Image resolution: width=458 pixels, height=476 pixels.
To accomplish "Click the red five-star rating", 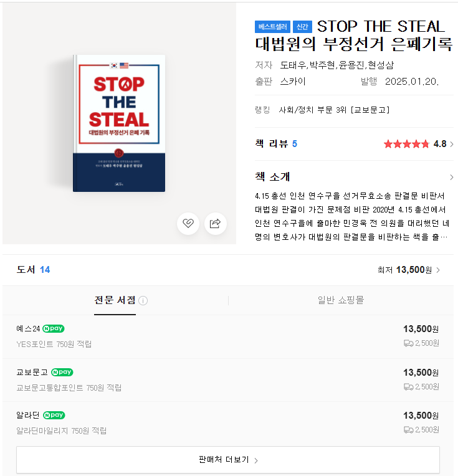I will (406, 144).
